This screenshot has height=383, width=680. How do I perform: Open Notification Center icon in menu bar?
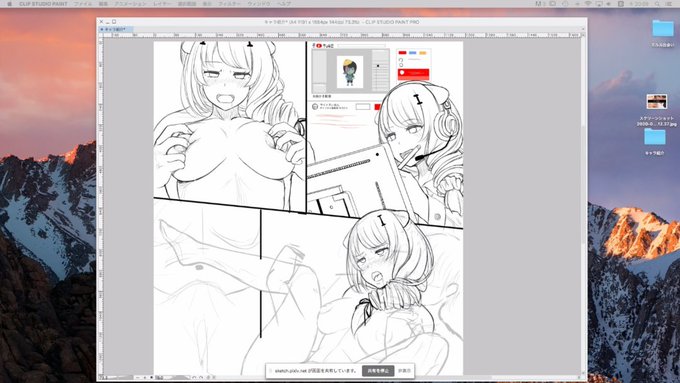[x=669, y=3]
